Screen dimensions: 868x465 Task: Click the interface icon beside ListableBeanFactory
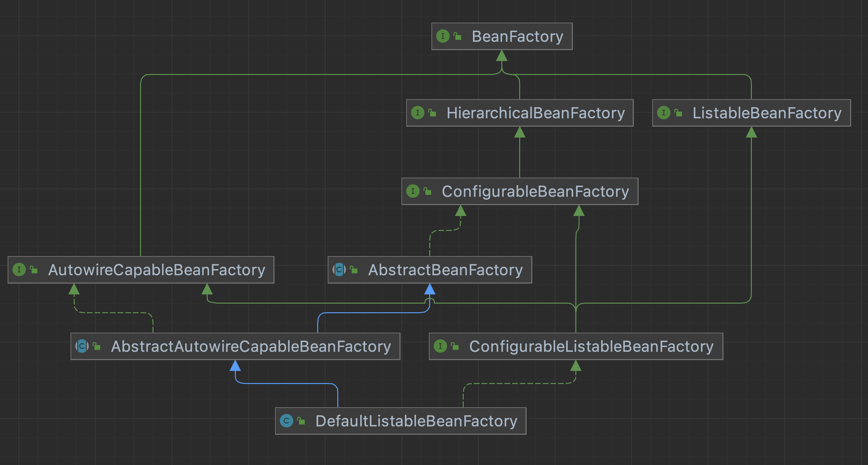(663, 113)
